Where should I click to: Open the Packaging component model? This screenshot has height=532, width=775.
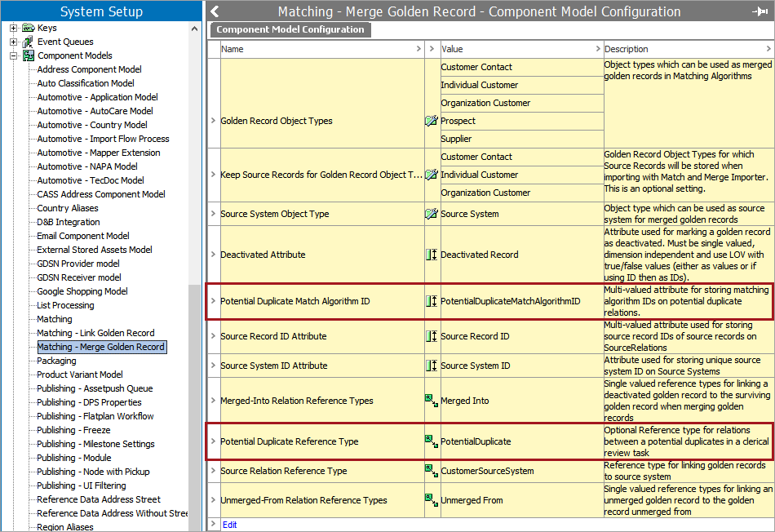pyautogui.click(x=56, y=360)
